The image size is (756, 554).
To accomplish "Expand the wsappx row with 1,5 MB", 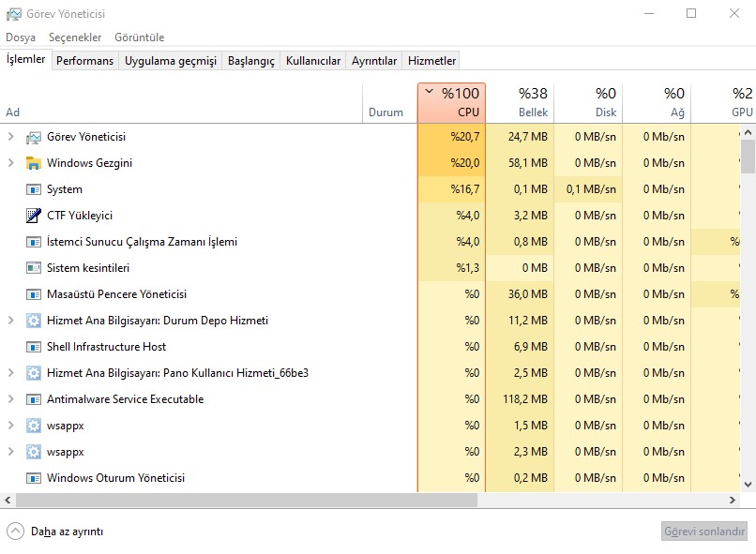I will [x=10, y=426].
